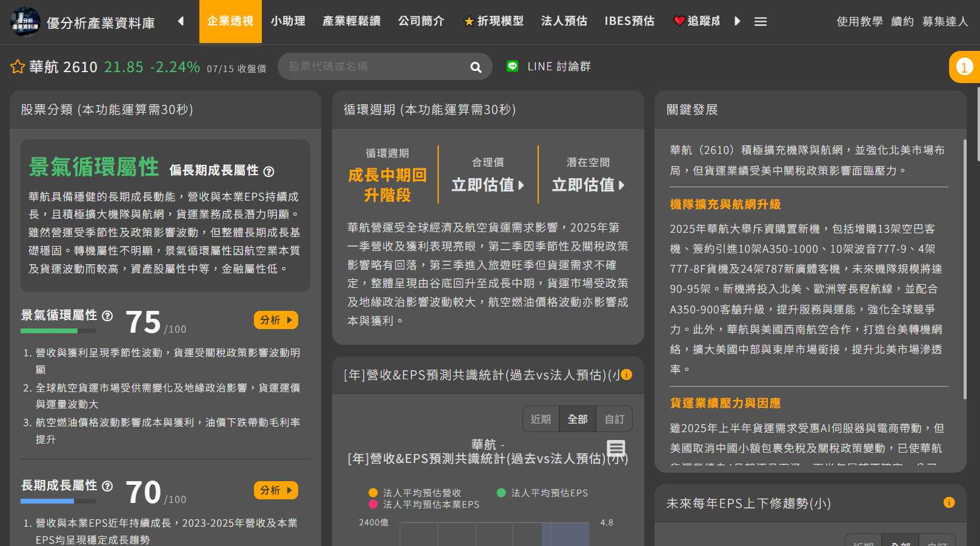Navigate nav tabs right with arrow
Screen dimensions: 980x546
click(737, 21)
